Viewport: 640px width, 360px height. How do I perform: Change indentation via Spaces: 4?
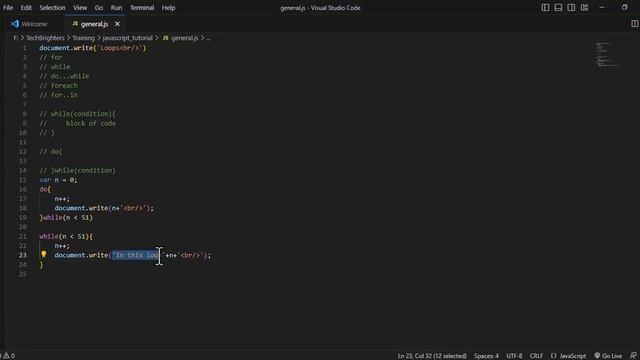pyautogui.click(x=486, y=356)
